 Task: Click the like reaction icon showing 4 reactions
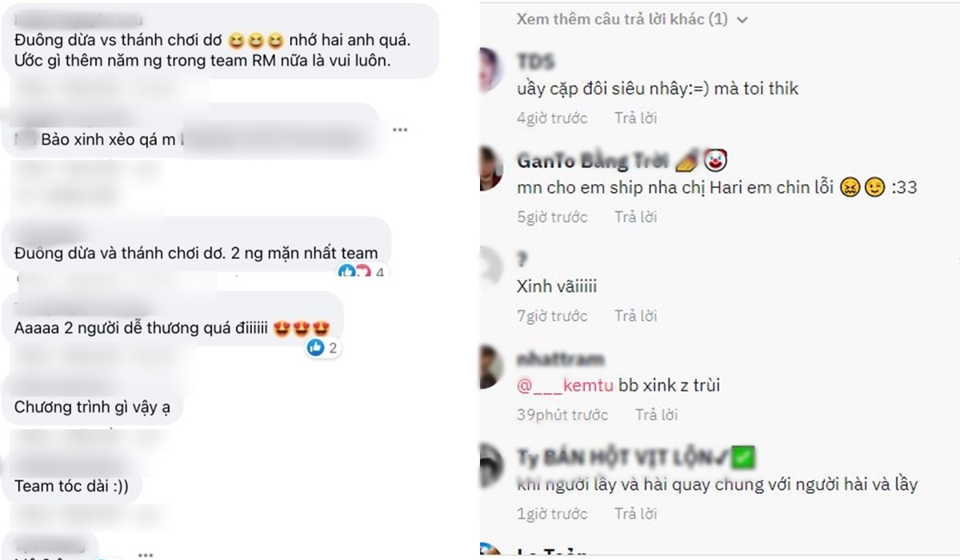tap(347, 272)
